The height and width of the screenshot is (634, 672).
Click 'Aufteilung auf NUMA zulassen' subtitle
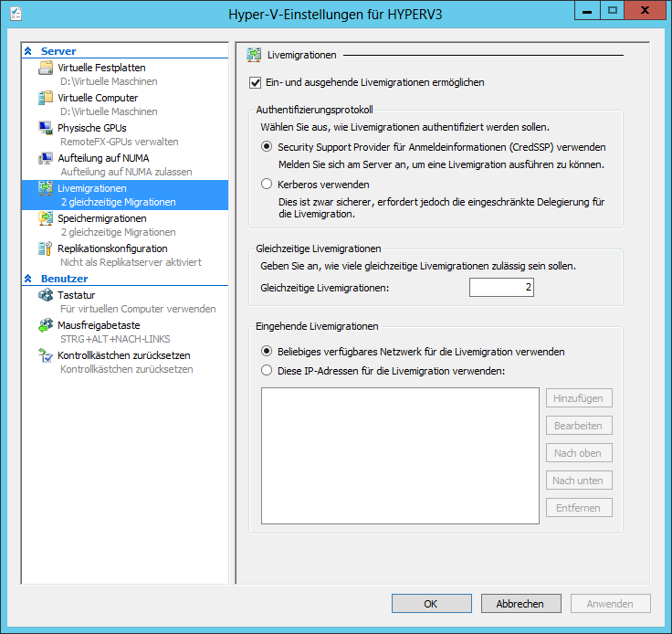[126, 172]
